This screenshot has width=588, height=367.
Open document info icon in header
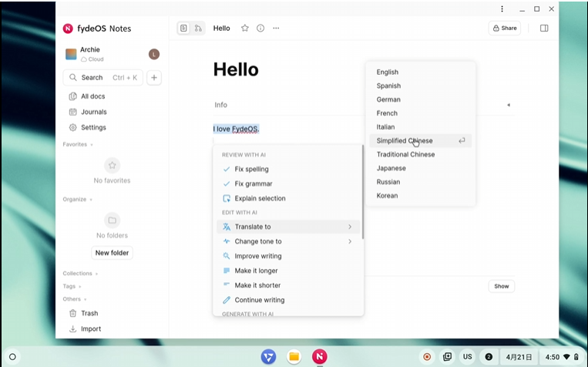point(260,29)
